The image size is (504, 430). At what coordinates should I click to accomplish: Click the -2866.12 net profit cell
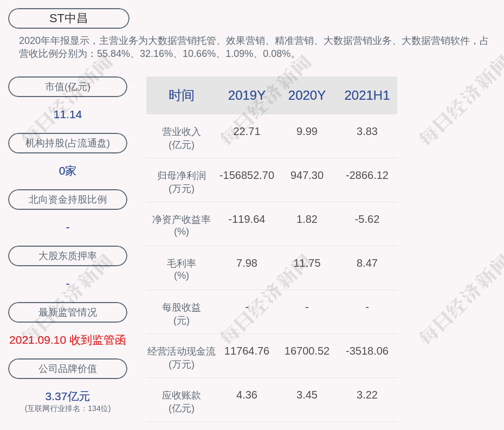[x=367, y=175]
